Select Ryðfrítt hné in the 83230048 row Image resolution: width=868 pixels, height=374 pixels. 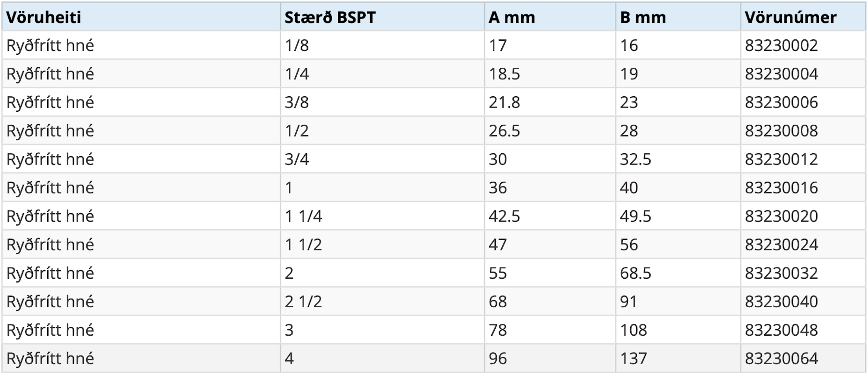50,330
